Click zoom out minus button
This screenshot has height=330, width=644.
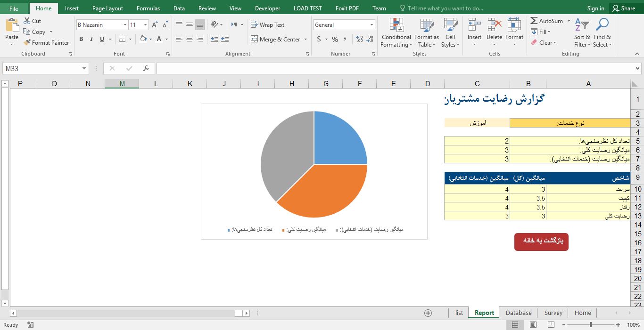pyautogui.click(x=563, y=325)
